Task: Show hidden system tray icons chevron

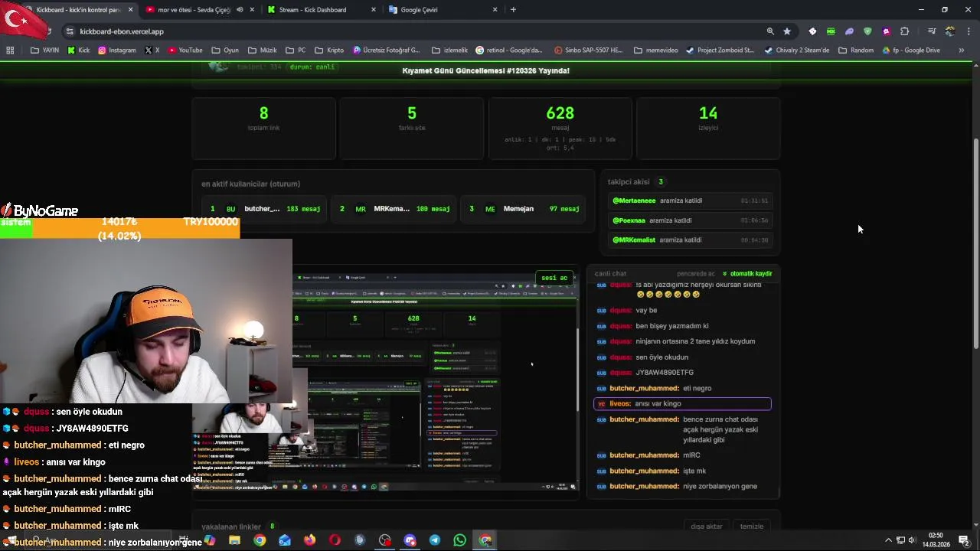Action: coord(888,540)
